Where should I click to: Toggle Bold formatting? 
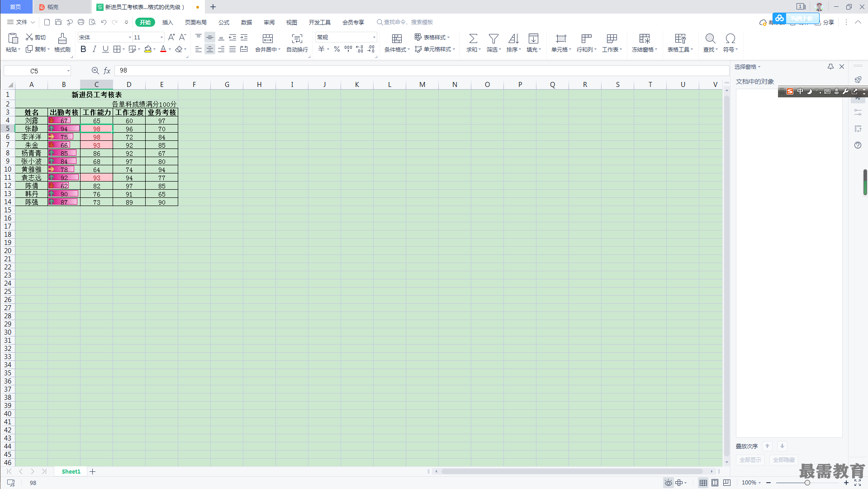tap(83, 49)
